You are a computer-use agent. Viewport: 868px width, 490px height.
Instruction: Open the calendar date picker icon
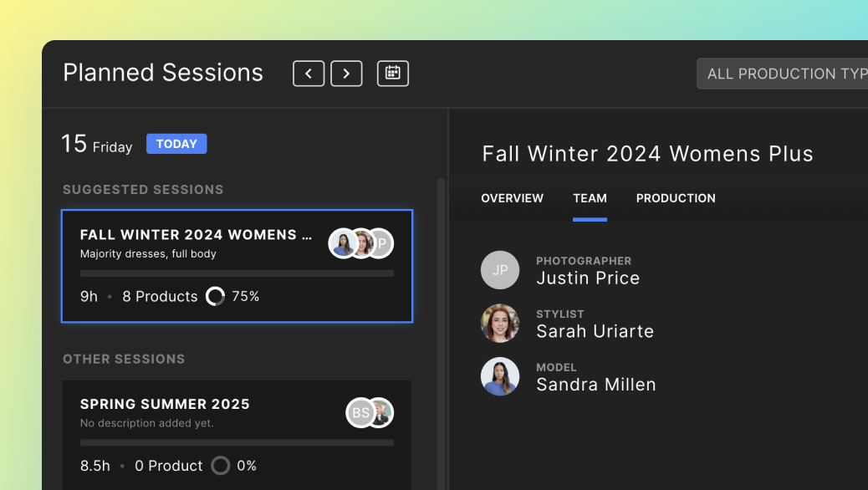tap(392, 74)
